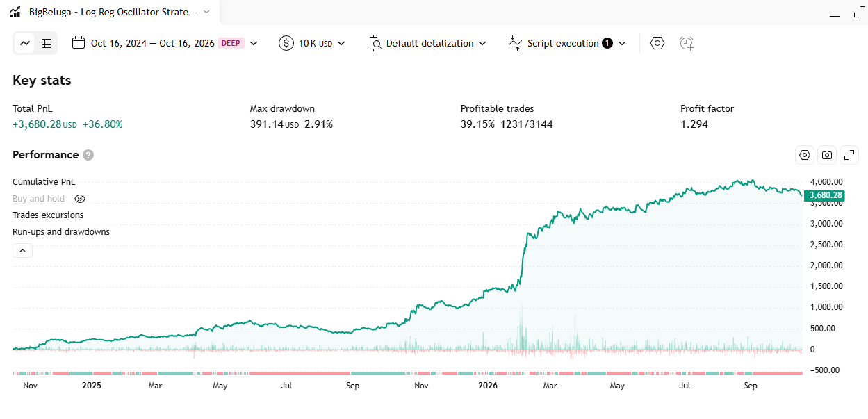
Task: Click the Total PnL value +3,680.28 USD
Action: pos(45,124)
